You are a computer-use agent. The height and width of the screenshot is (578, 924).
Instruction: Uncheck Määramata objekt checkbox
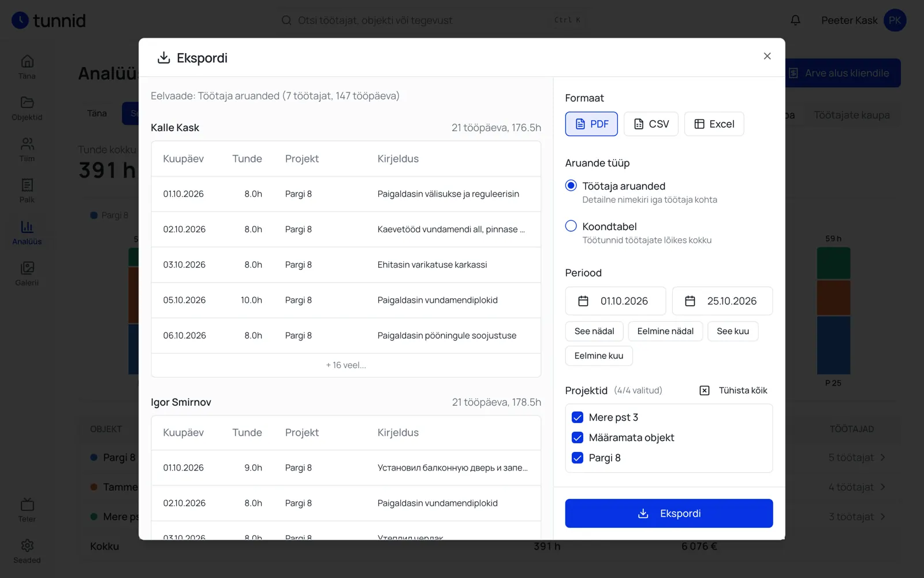click(x=577, y=438)
